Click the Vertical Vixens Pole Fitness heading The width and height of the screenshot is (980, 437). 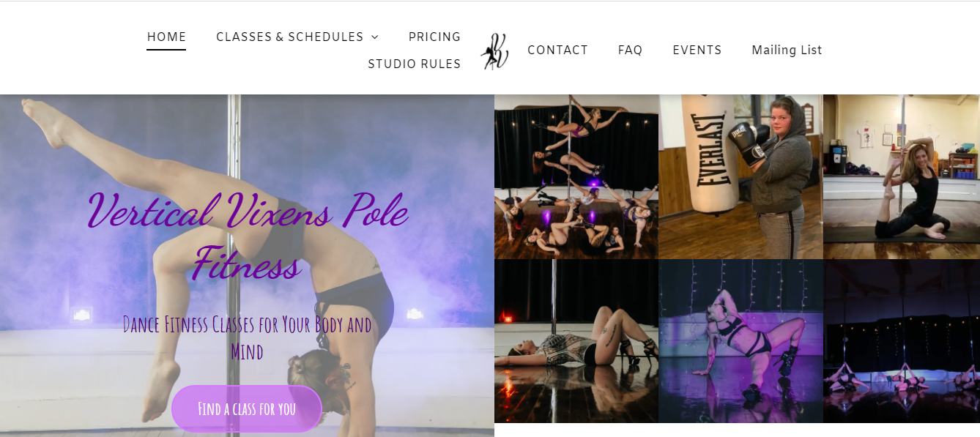point(247,236)
